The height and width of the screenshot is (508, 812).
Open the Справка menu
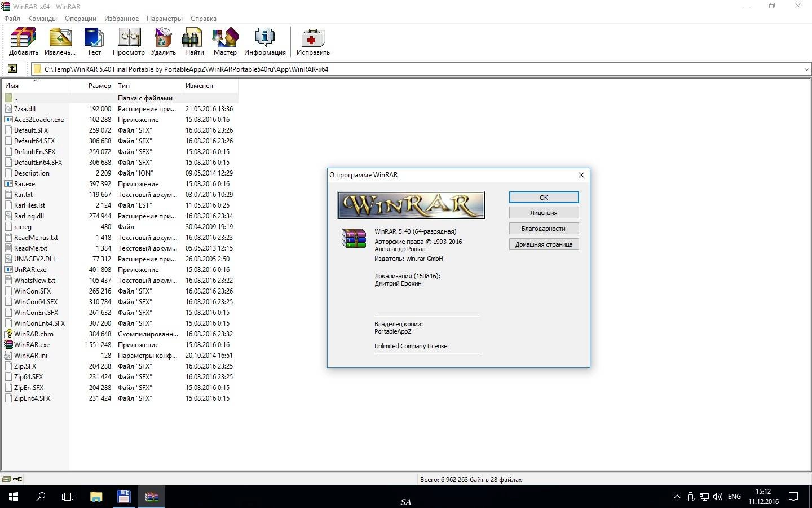(x=204, y=18)
